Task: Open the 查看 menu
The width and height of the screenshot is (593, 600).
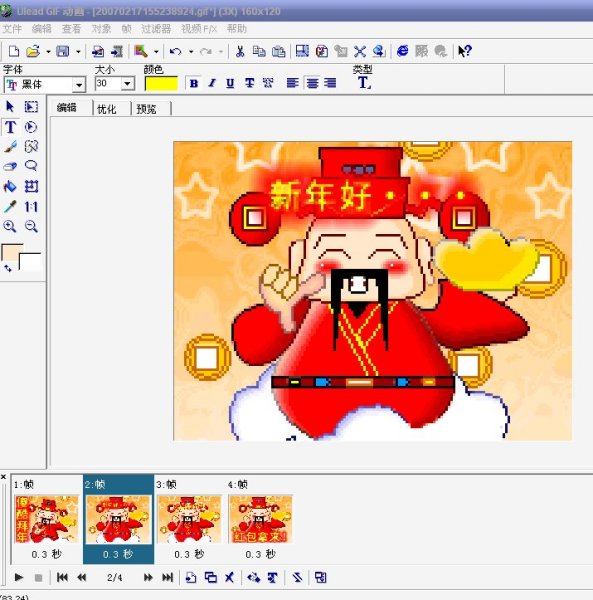Action: 72,29
